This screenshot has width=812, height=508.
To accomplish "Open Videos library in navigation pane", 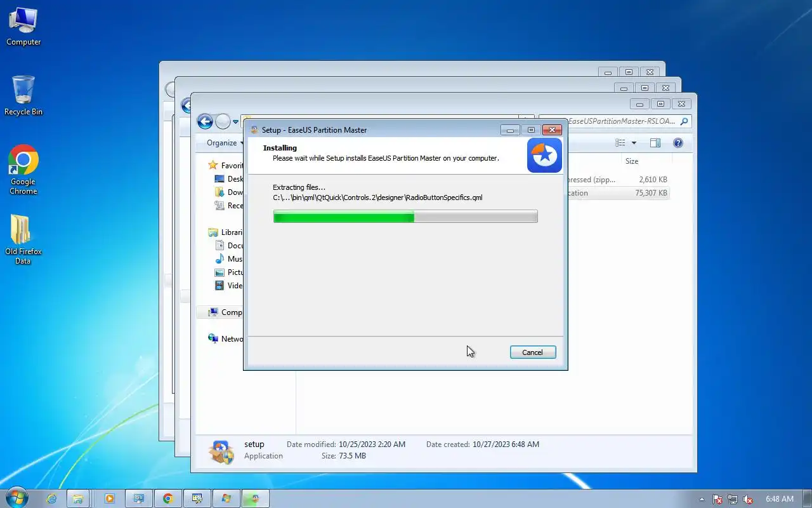I will tap(230, 286).
